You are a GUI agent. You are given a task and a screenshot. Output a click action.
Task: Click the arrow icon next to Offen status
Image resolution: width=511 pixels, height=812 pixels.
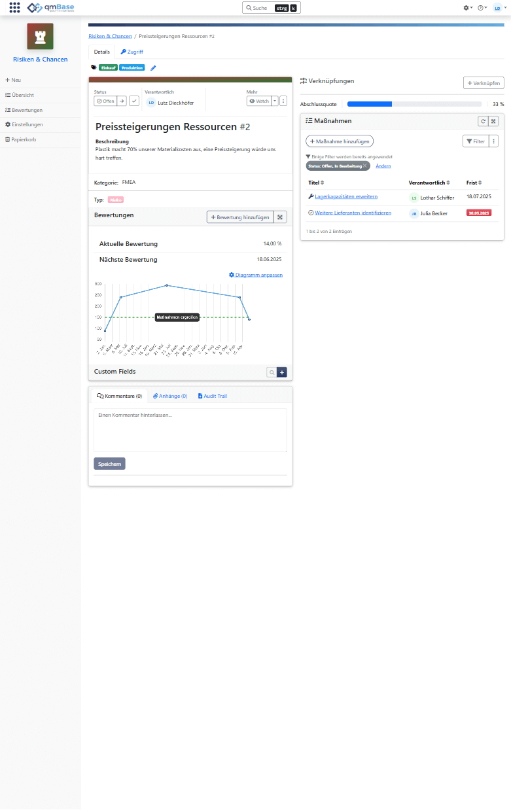[122, 101]
